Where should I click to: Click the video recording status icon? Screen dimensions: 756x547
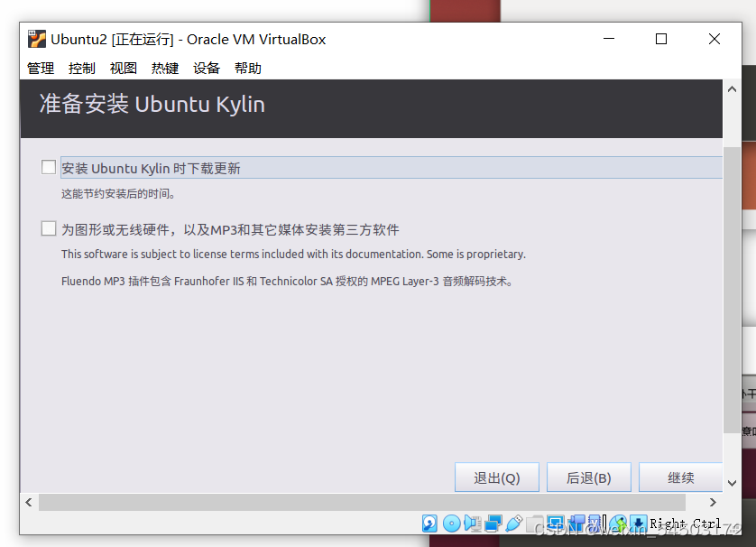[x=577, y=523]
